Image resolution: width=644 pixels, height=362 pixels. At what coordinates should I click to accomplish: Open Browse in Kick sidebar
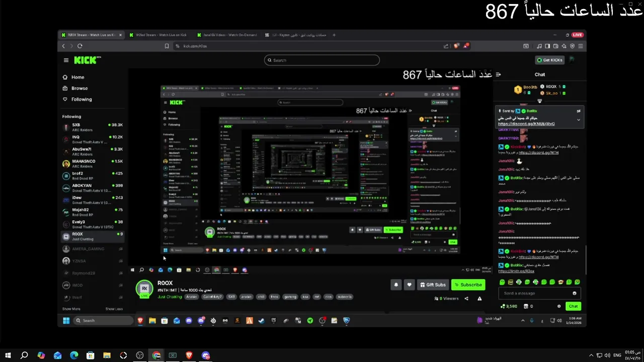[x=75, y=88]
